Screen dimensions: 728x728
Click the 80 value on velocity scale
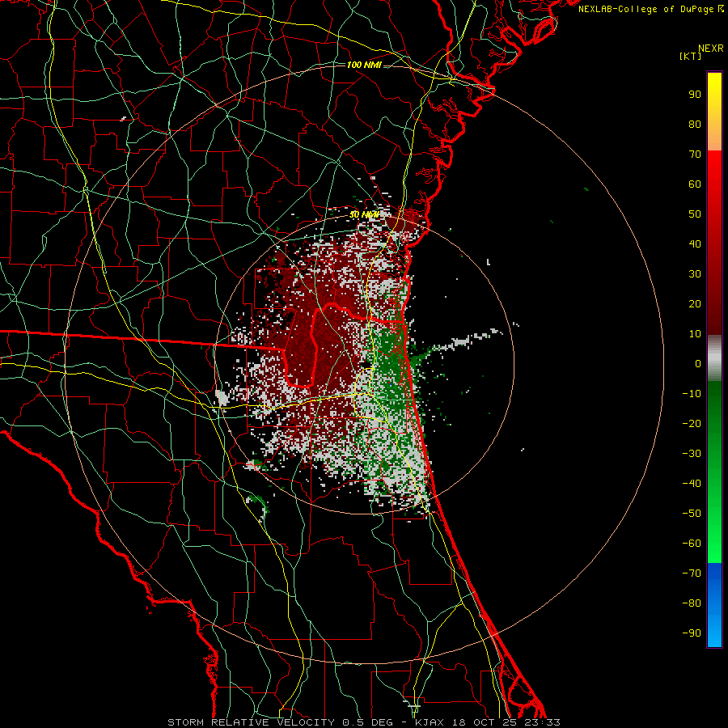[695, 125]
